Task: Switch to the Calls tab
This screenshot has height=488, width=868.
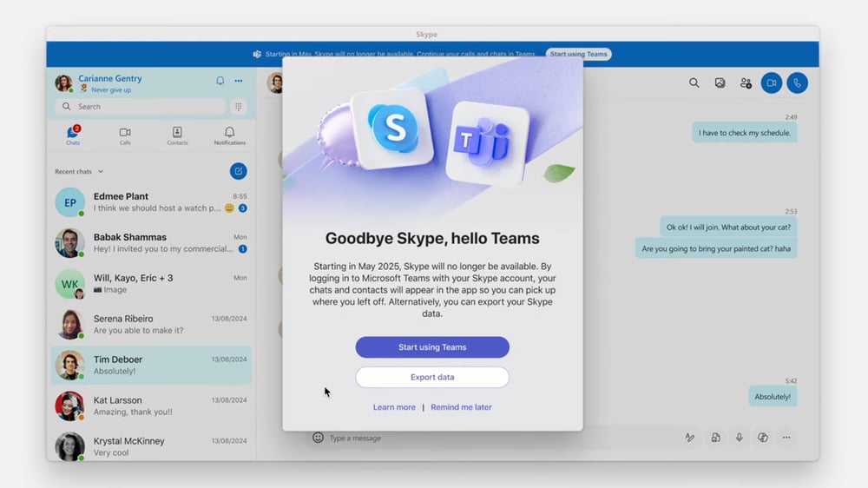Action: point(125,135)
